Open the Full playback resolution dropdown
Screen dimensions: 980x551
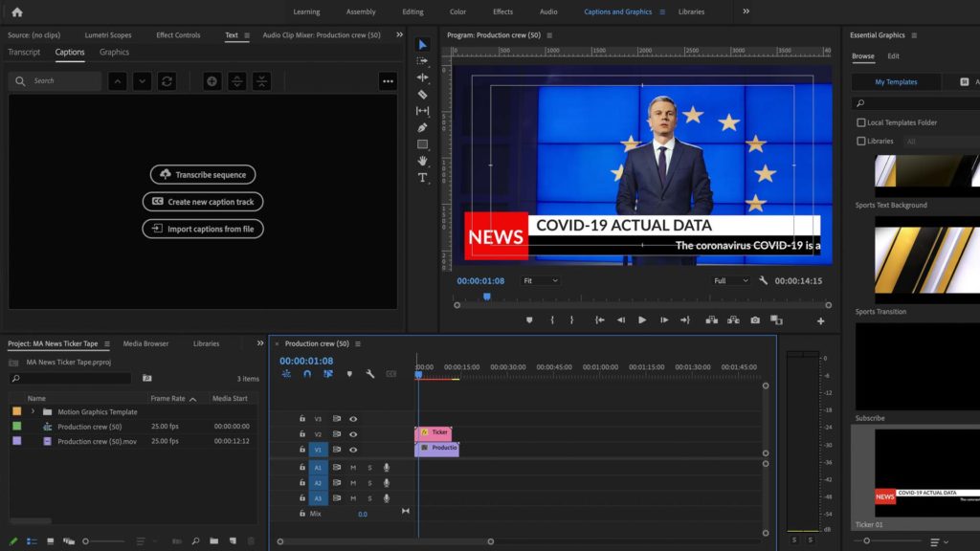point(731,281)
